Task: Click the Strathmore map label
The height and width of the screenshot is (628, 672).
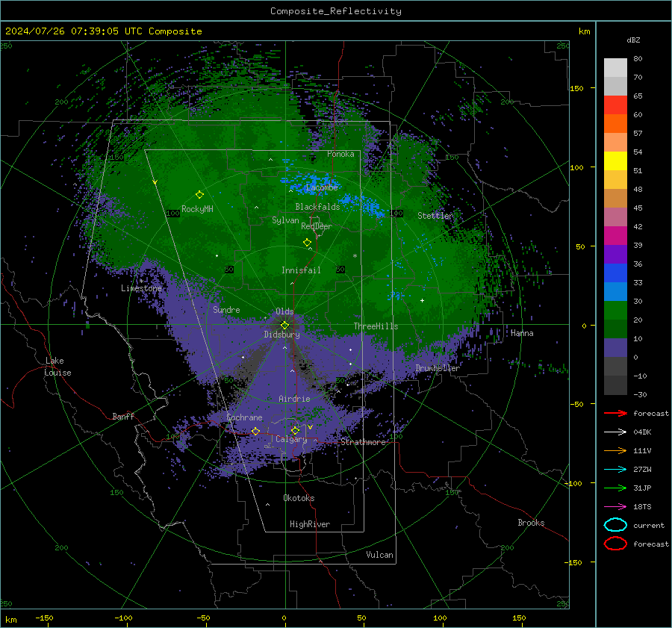Action: 363,442
